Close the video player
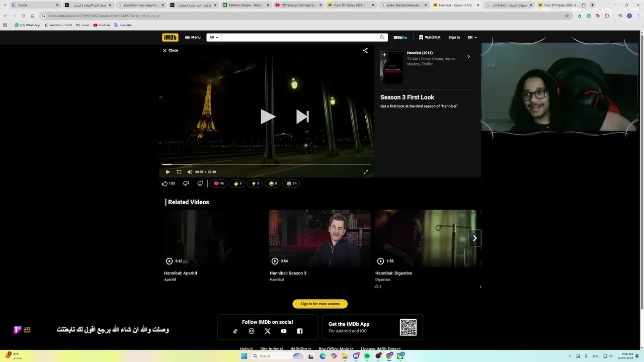The width and height of the screenshot is (644, 362). tap(170, 50)
